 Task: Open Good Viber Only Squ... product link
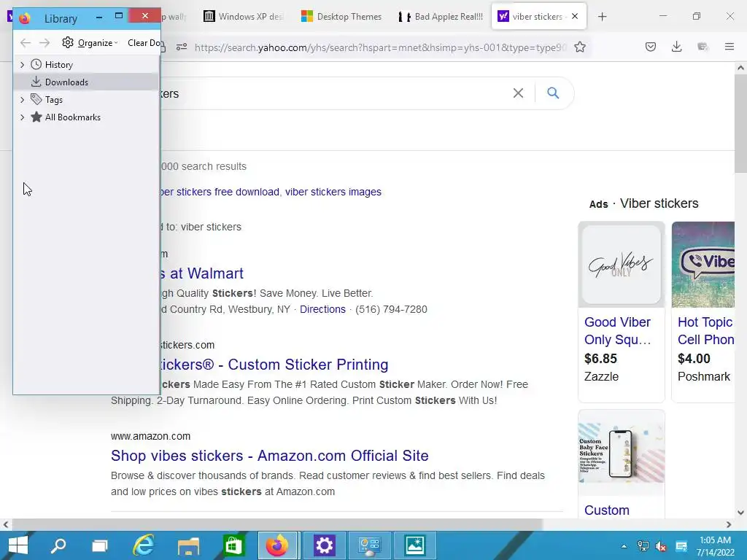coord(617,331)
